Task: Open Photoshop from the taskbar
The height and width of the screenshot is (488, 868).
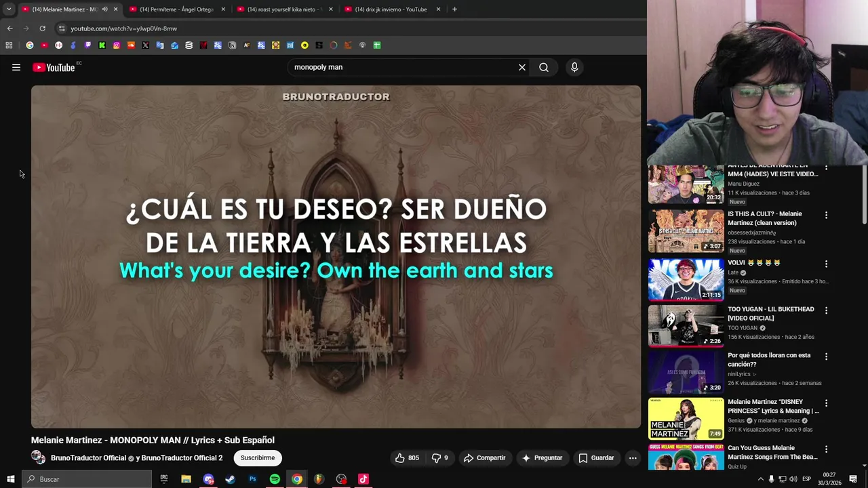Action: pos(252,479)
